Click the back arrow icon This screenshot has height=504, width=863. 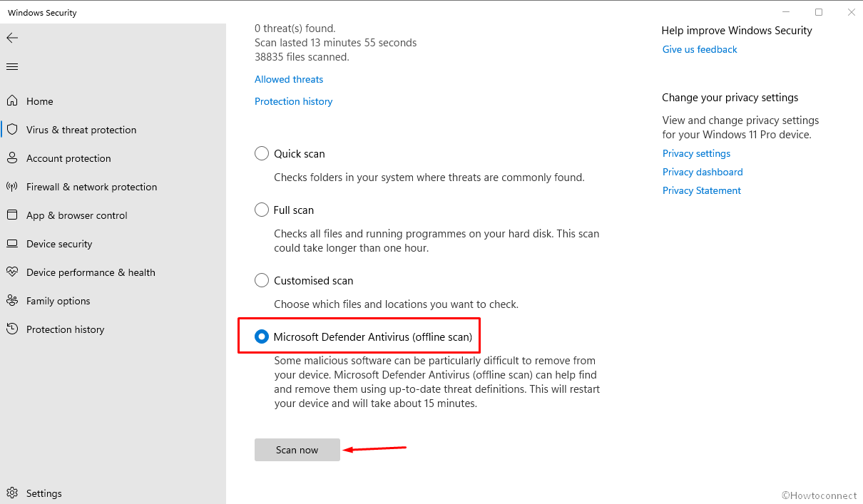[12, 38]
